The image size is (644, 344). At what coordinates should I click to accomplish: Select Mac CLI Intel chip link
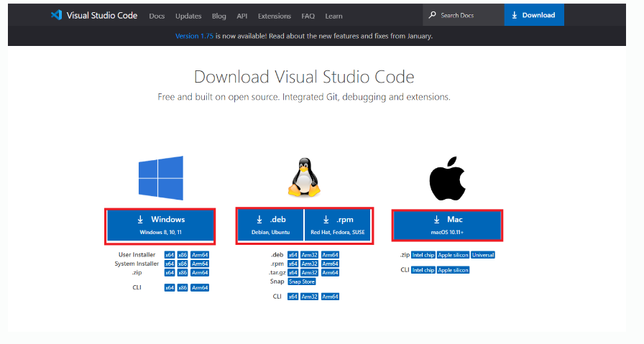(423, 270)
